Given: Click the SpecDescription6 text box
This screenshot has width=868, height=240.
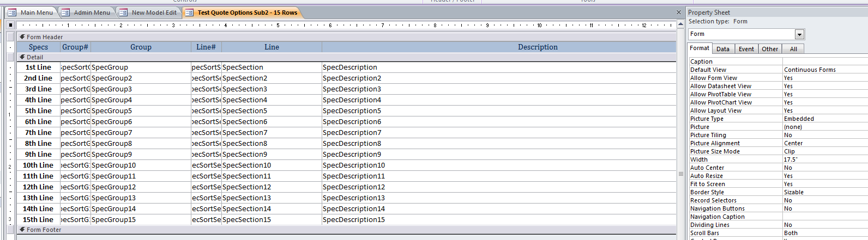Looking at the screenshot, I should 499,122.
